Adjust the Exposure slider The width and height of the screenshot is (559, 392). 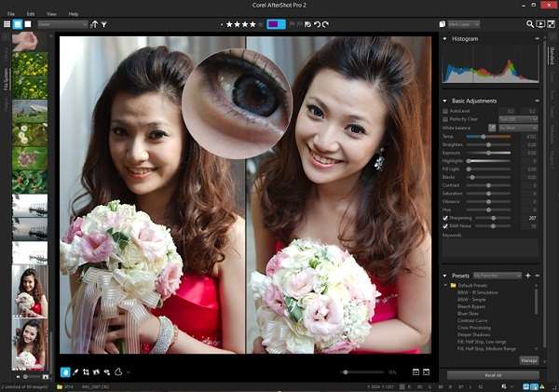(x=489, y=152)
